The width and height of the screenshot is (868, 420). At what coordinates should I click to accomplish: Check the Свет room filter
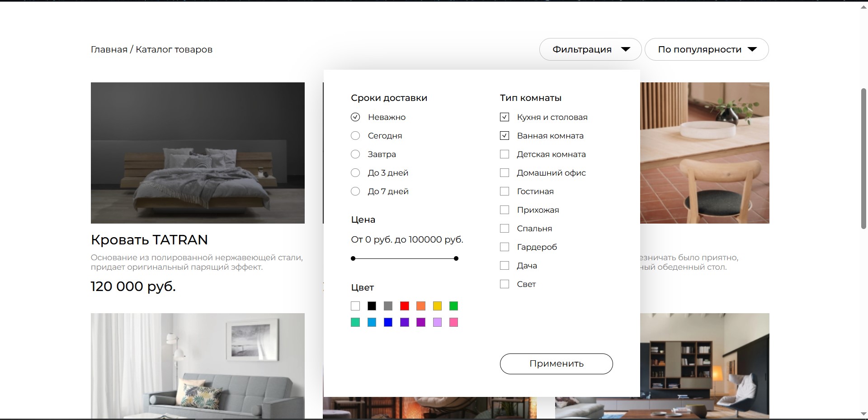tap(505, 284)
